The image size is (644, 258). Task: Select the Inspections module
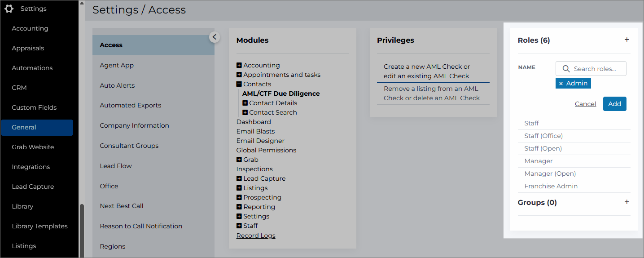click(x=254, y=169)
